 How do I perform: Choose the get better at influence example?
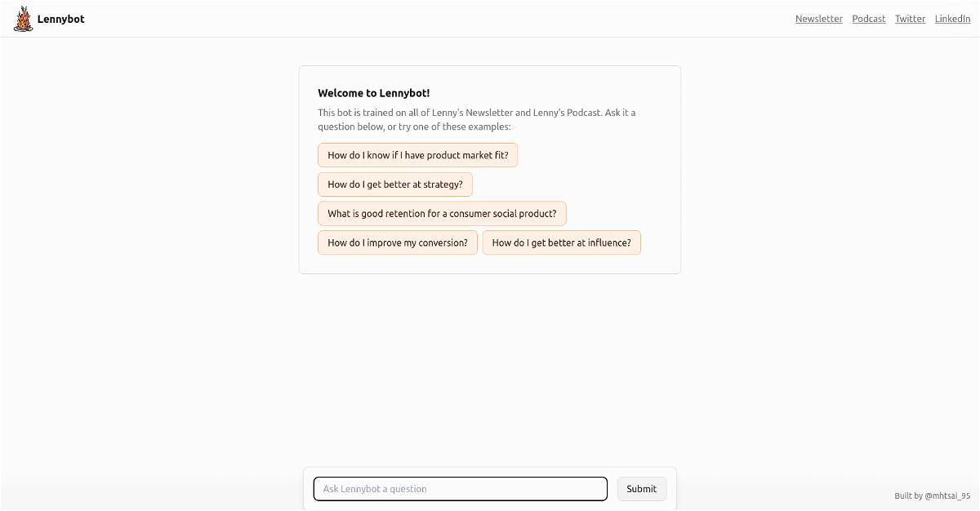click(561, 242)
